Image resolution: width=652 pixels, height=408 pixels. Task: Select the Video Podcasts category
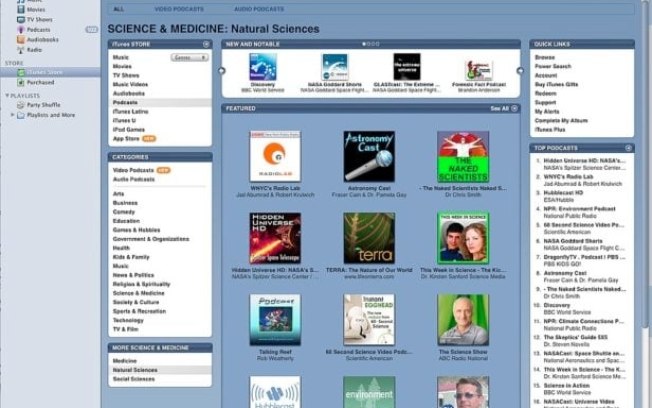pos(133,170)
